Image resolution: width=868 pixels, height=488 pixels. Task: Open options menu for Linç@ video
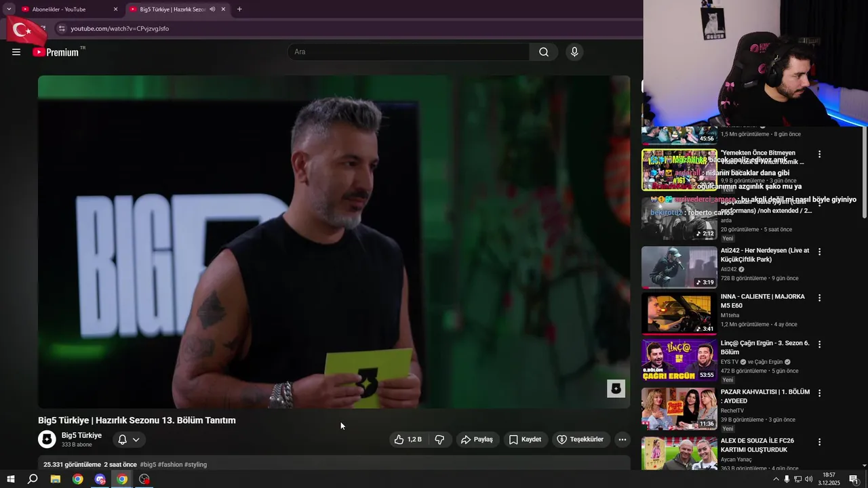tap(819, 344)
